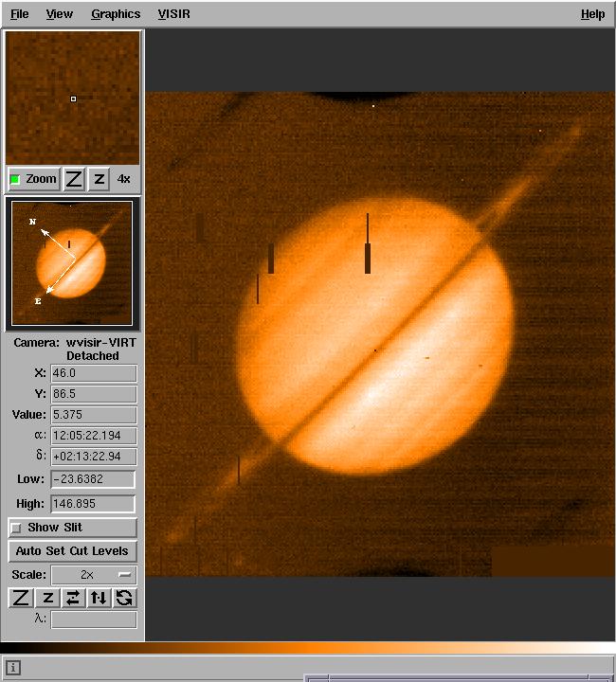This screenshot has height=682, width=616.
Task: Click large Z image zoom-in icon under Scale
Action: [21, 598]
